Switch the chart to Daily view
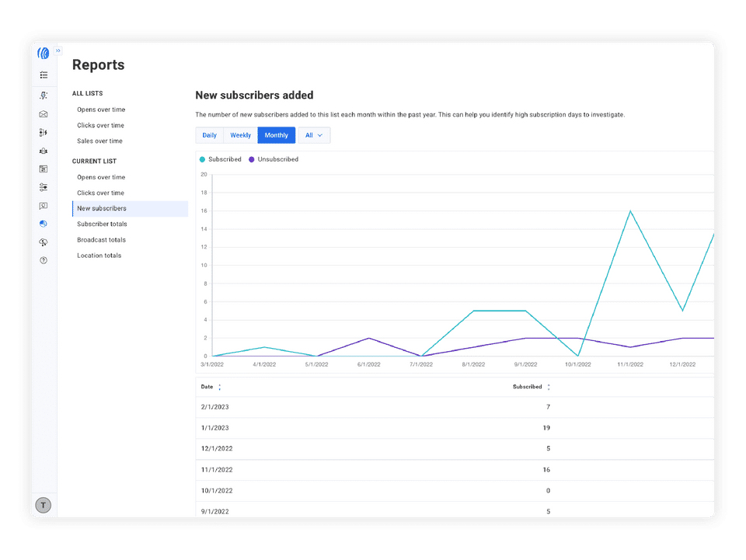 (209, 135)
